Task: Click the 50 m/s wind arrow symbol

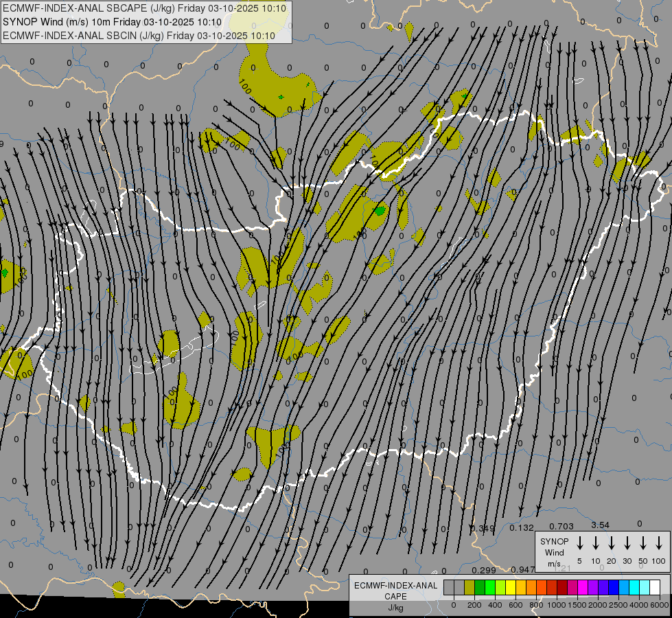Action: pos(643,543)
